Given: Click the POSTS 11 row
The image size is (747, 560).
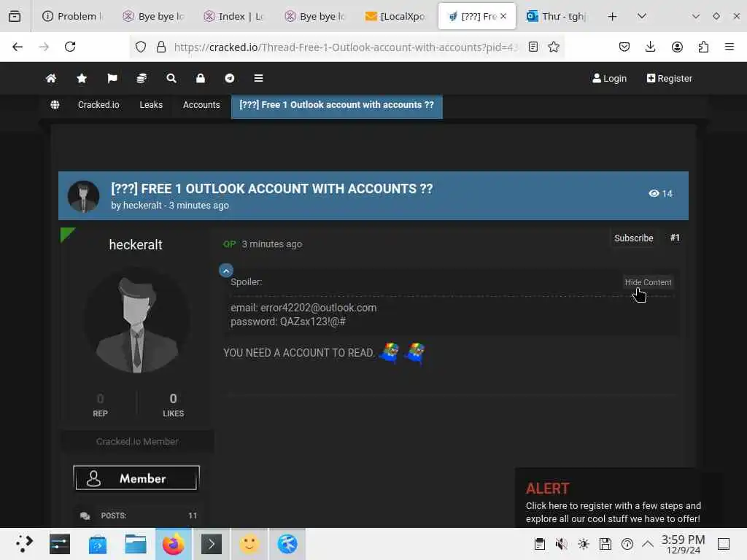Looking at the screenshot, I should pyautogui.click(x=138, y=516).
